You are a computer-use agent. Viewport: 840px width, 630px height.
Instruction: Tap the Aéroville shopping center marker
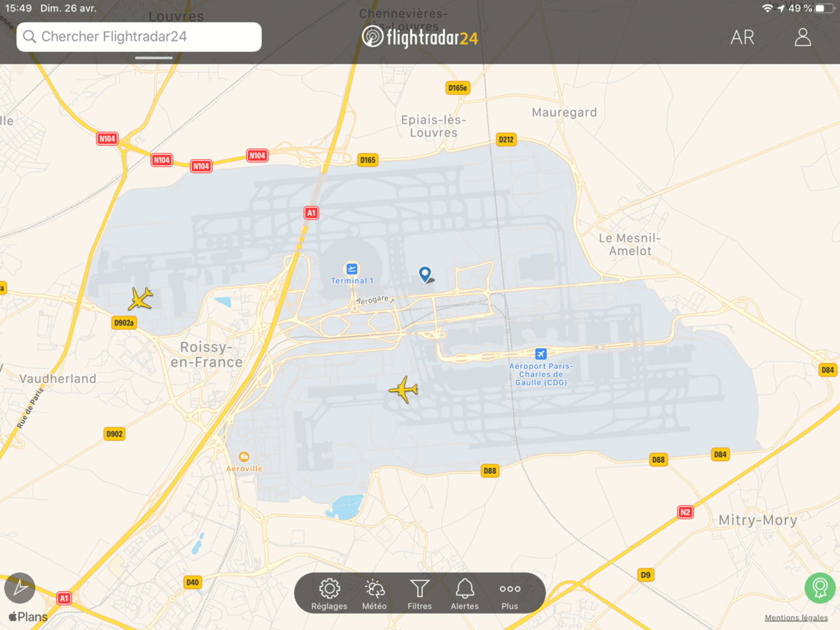tap(244, 457)
